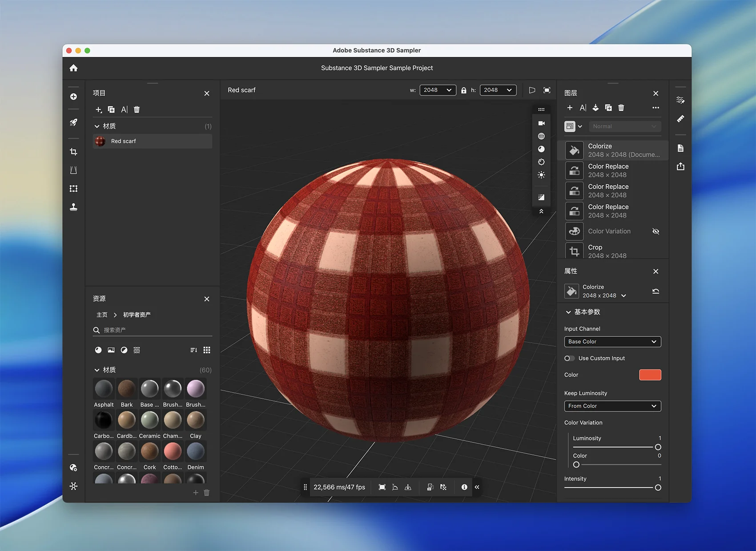756x551 pixels.
Task: Click the export share icon
Action: tap(680, 166)
